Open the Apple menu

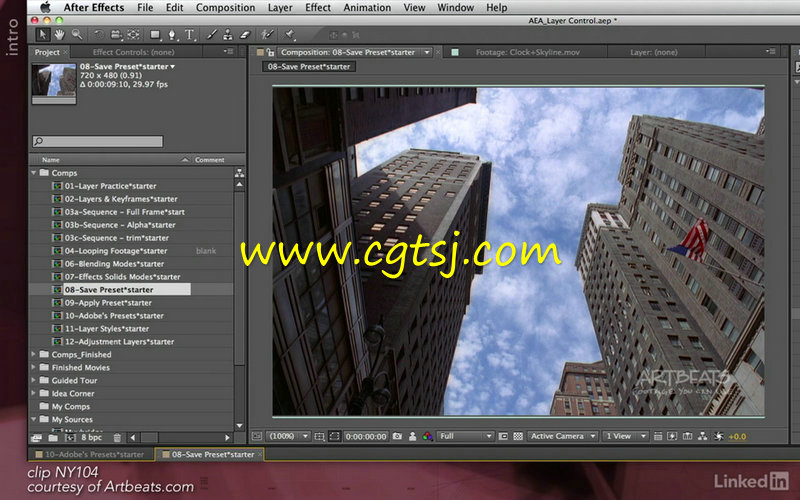[45, 8]
